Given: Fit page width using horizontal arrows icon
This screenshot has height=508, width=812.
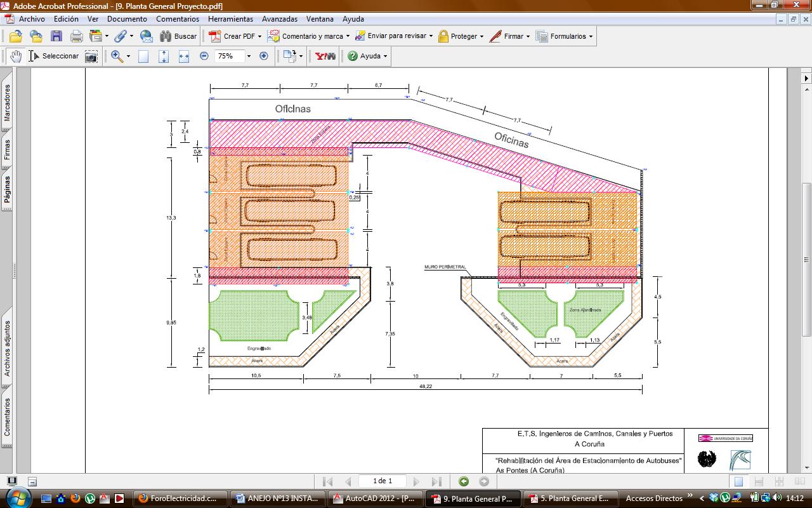Looking at the screenshot, I should (x=184, y=57).
